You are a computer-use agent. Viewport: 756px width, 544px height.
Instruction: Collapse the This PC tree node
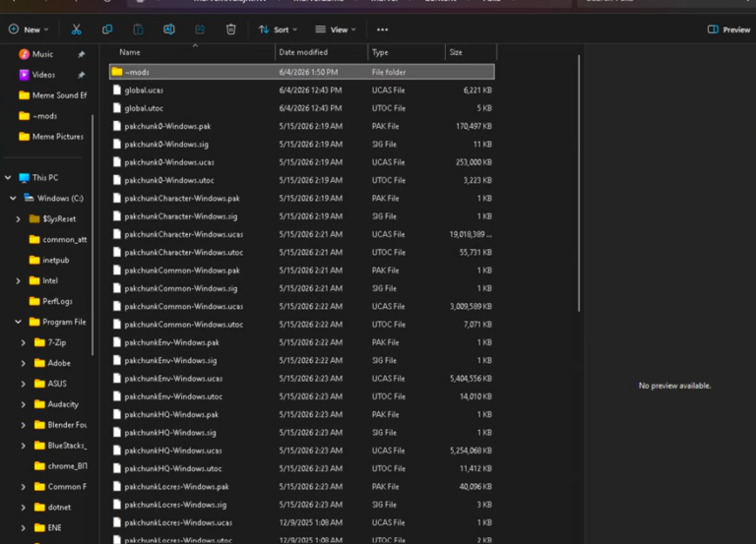[8, 177]
